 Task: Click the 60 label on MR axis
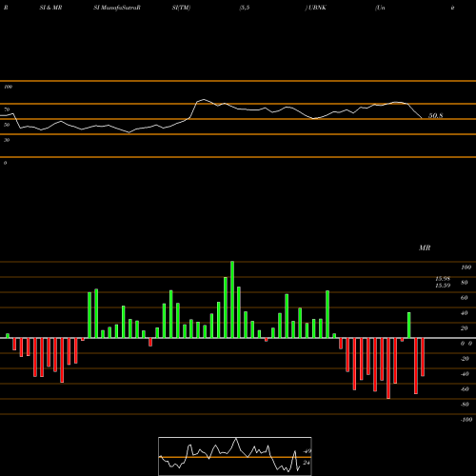[465, 298]
